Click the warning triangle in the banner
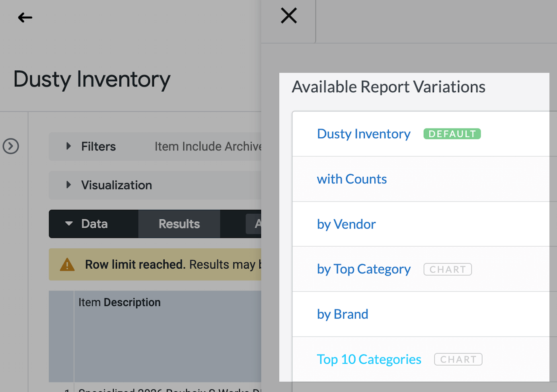 [67, 264]
